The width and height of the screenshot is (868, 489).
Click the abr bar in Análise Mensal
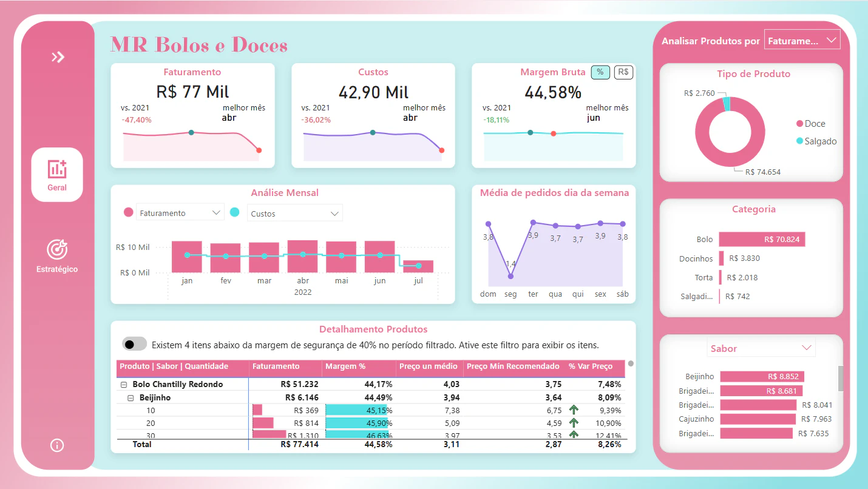tap(303, 256)
